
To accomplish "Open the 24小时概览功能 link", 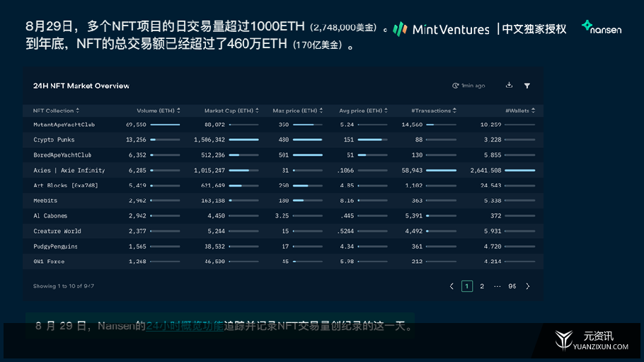I will click(185, 326).
